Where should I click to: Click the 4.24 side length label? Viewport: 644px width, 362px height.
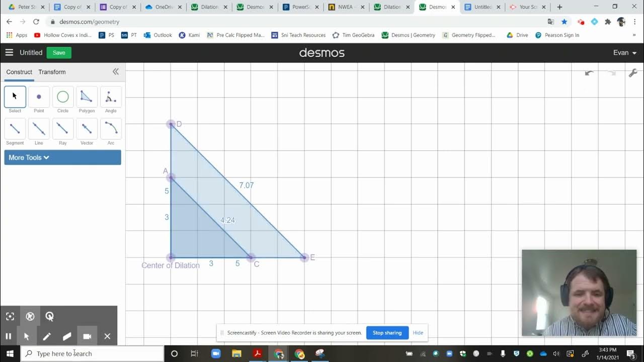(x=227, y=220)
